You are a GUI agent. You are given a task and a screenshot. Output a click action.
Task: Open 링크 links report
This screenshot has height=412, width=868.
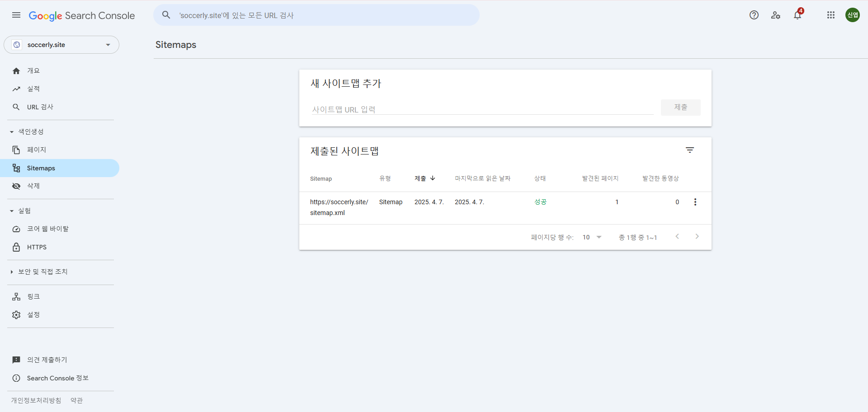coord(60,297)
